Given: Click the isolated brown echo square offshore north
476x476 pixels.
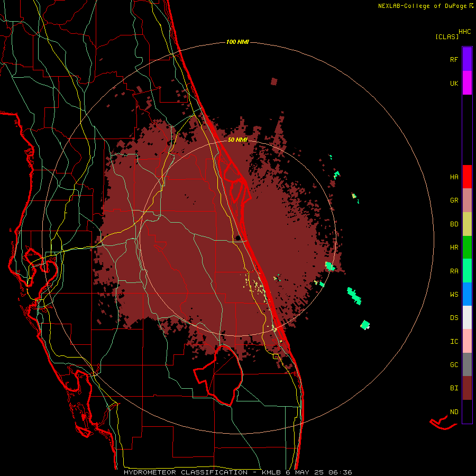Looking at the screenshot, I should tap(274, 81).
